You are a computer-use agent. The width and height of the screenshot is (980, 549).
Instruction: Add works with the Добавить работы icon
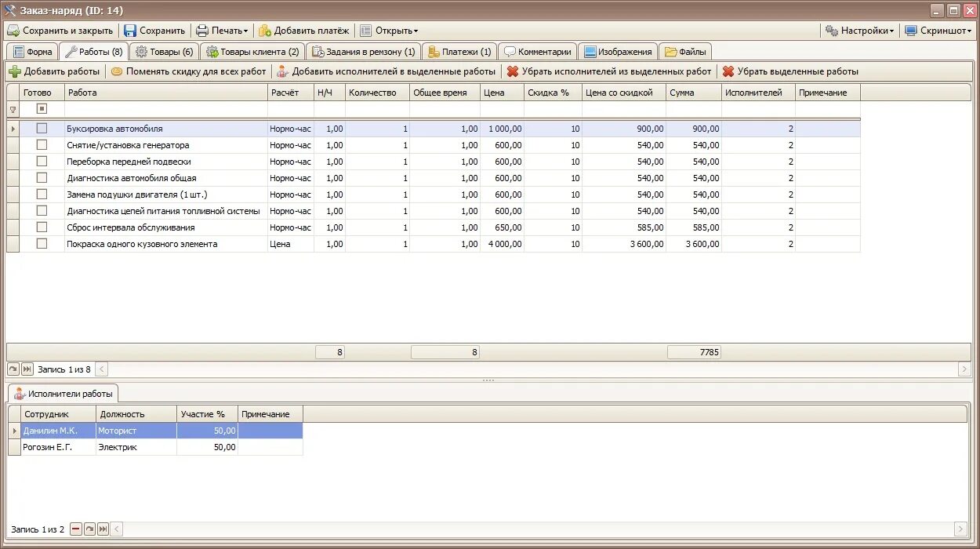[15, 71]
